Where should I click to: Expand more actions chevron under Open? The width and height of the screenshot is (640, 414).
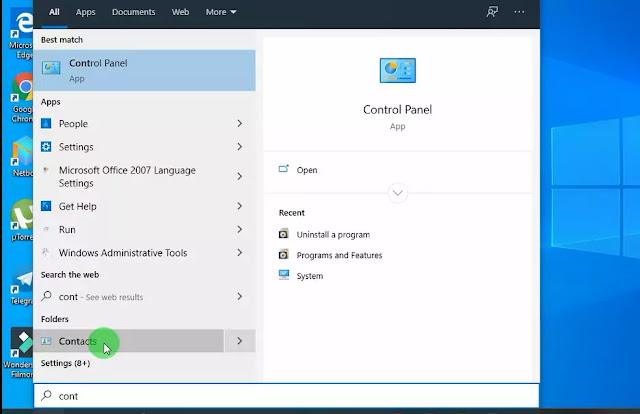tap(398, 193)
